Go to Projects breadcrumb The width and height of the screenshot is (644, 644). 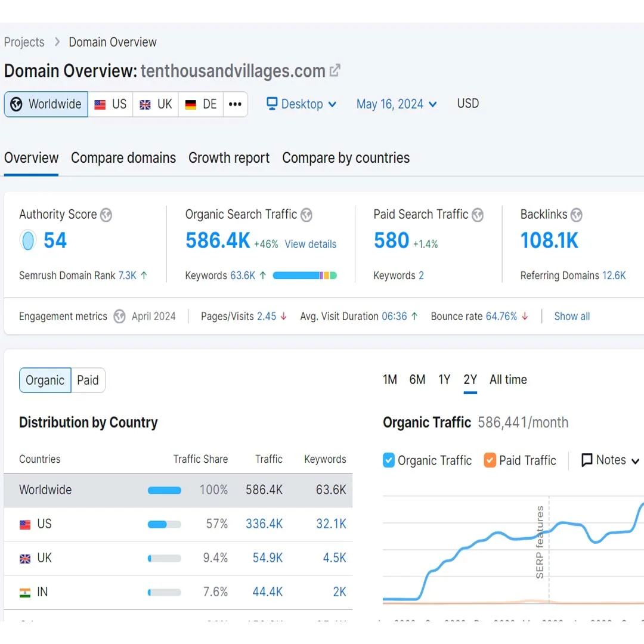24,42
